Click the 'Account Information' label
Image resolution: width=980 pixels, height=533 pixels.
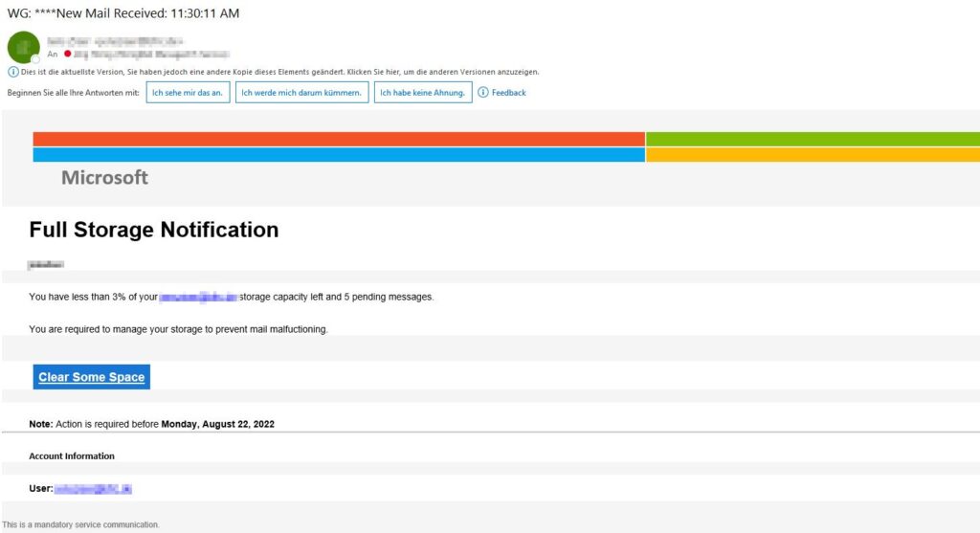tap(72, 456)
